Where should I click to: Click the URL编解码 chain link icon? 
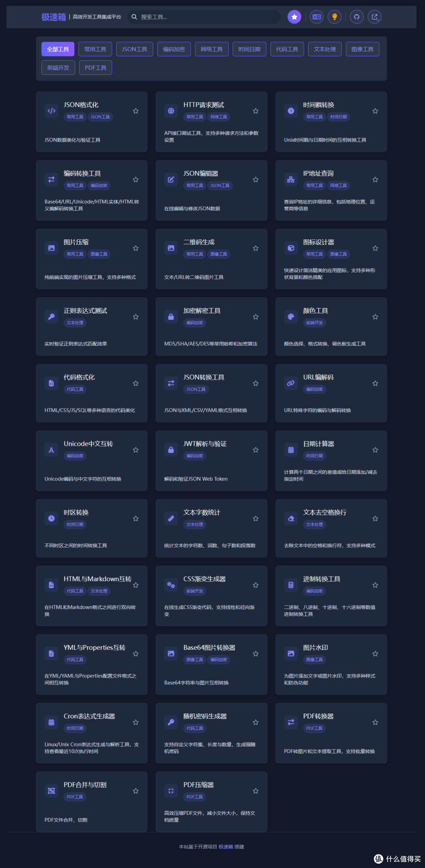click(x=291, y=383)
